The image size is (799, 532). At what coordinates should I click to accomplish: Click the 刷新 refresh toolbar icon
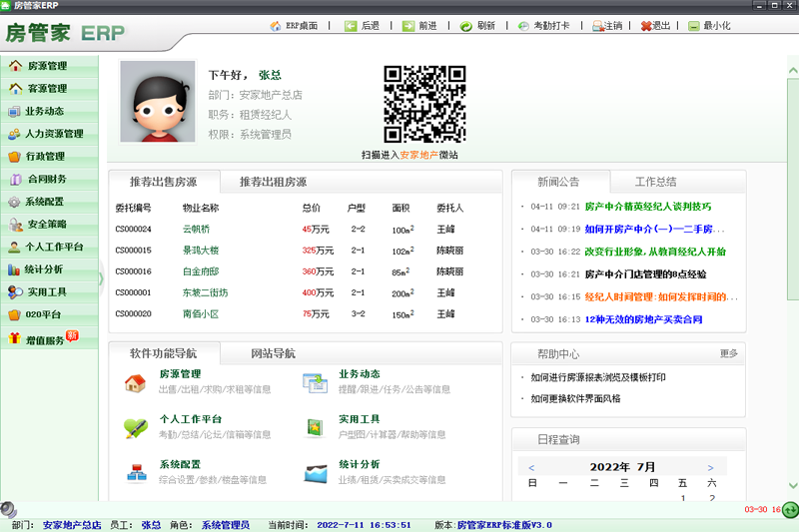click(466, 26)
